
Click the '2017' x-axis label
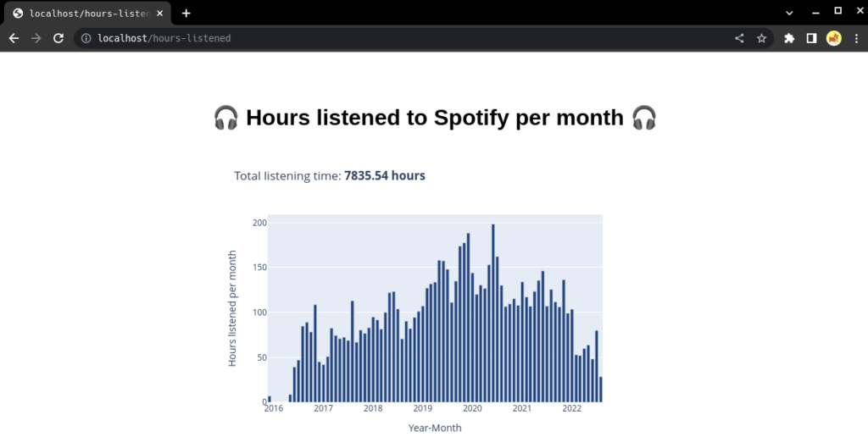(x=323, y=408)
